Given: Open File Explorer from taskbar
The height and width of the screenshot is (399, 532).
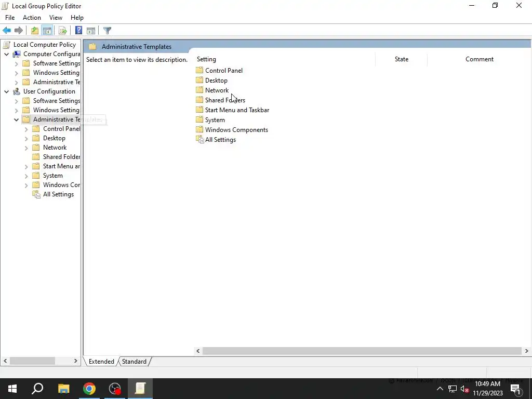Looking at the screenshot, I should (63, 389).
